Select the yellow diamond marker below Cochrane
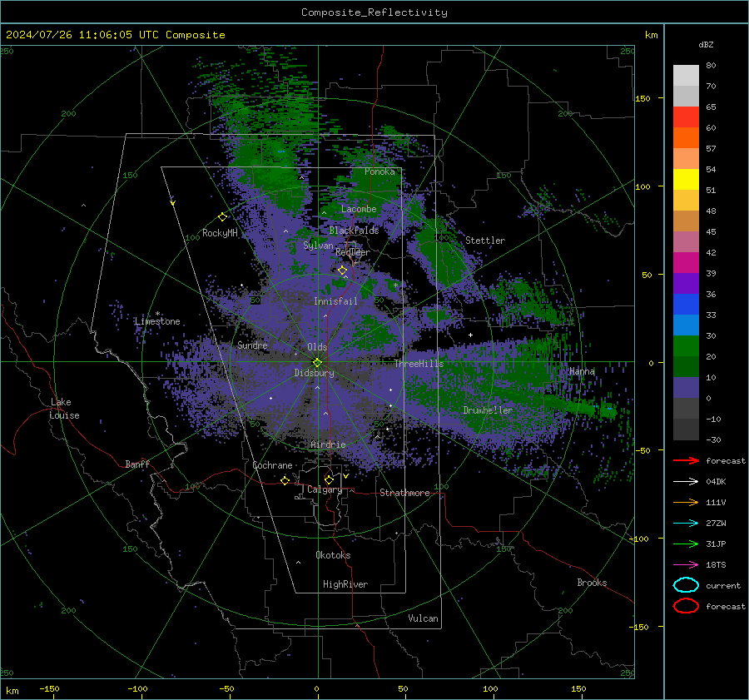This screenshot has width=749, height=700. point(285,480)
